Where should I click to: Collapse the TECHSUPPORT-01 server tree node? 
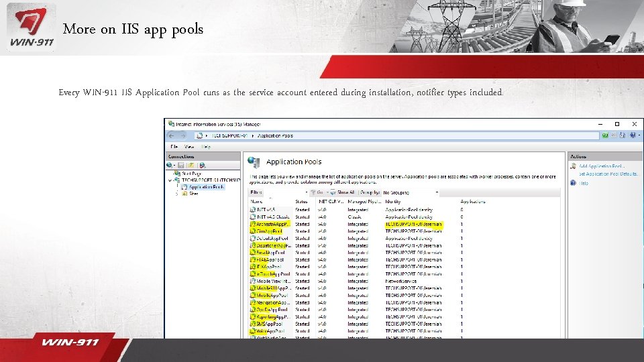point(170,180)
